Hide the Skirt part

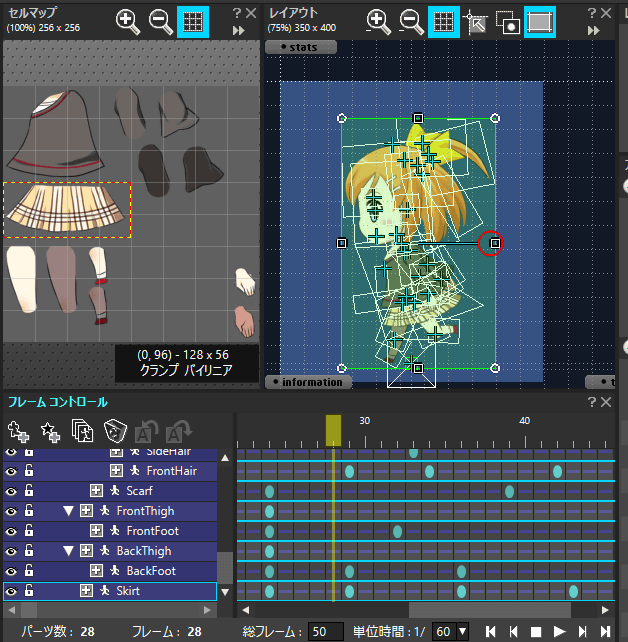[11, 591]
